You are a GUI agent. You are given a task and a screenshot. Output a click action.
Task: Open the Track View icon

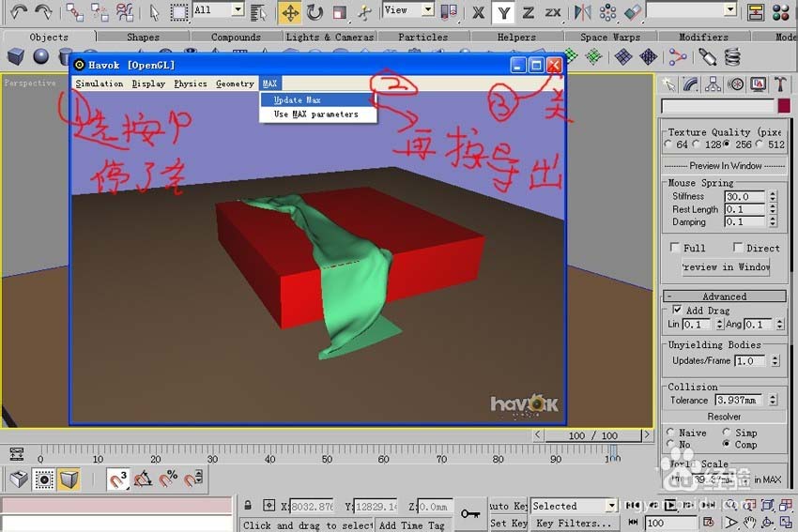(x=756, y=12)
